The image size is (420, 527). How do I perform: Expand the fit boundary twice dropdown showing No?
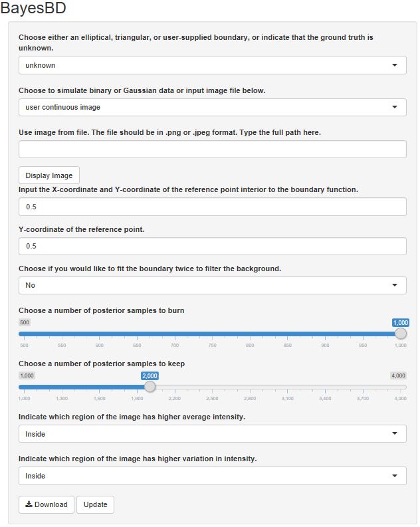tap(212, 285)
